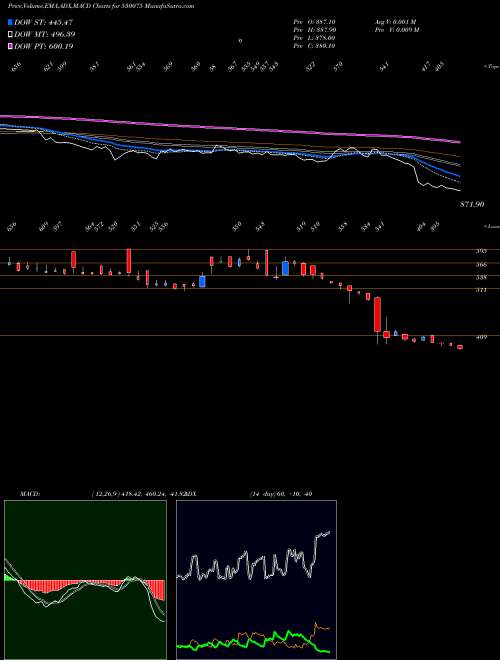Click the 'Pre O: 387.10' value
This screenshot has width=500, height=660.
click(314, 22)
